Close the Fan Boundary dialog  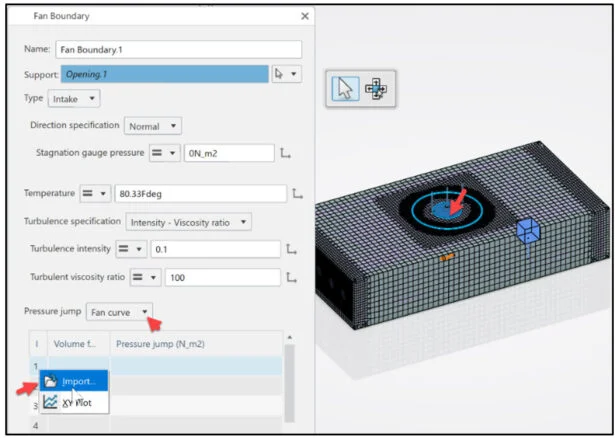pos(305,16)
